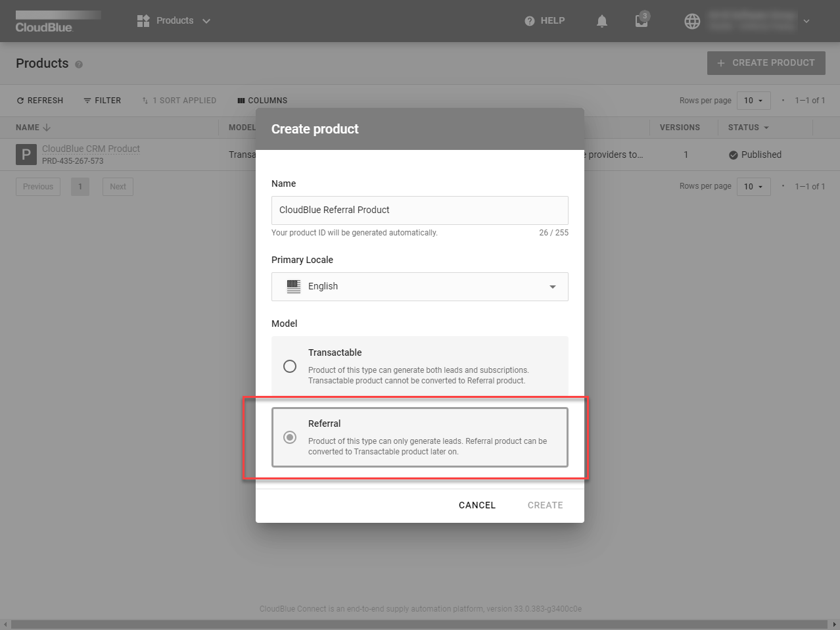Click the PRD-435-267-573 product ID text
Viewport: 840px width, 630px height.
(72, 161)
